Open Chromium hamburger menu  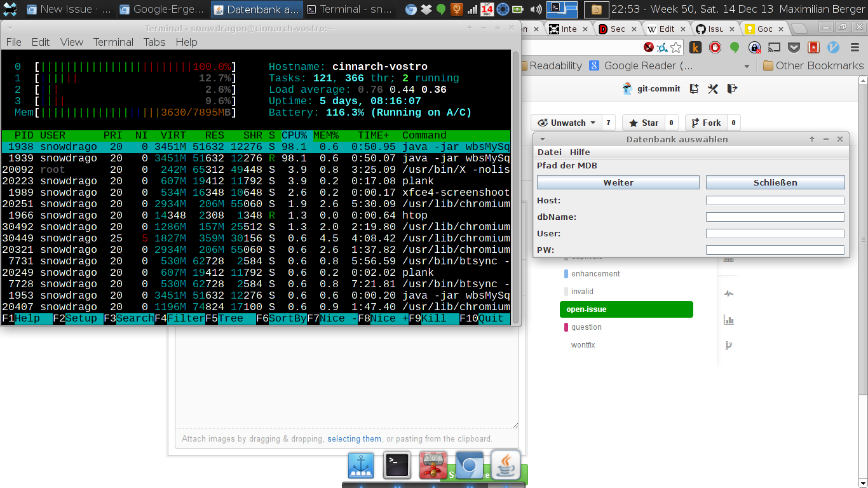pyautogui.click(x=855, y=48)
